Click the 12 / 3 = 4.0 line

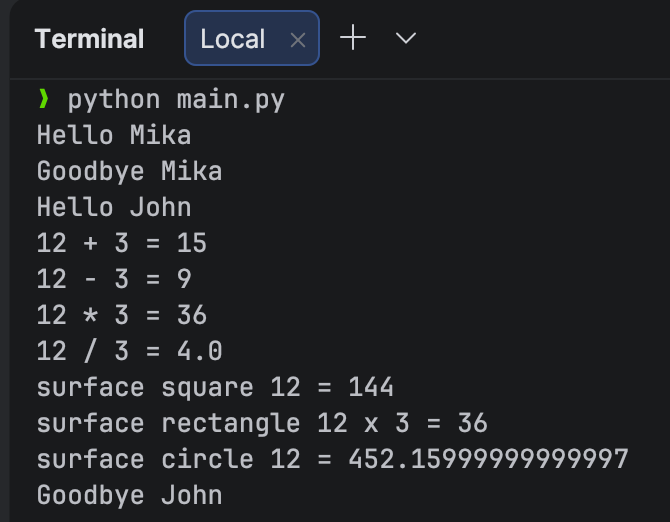pyautogui.click(x=129, y=351)
